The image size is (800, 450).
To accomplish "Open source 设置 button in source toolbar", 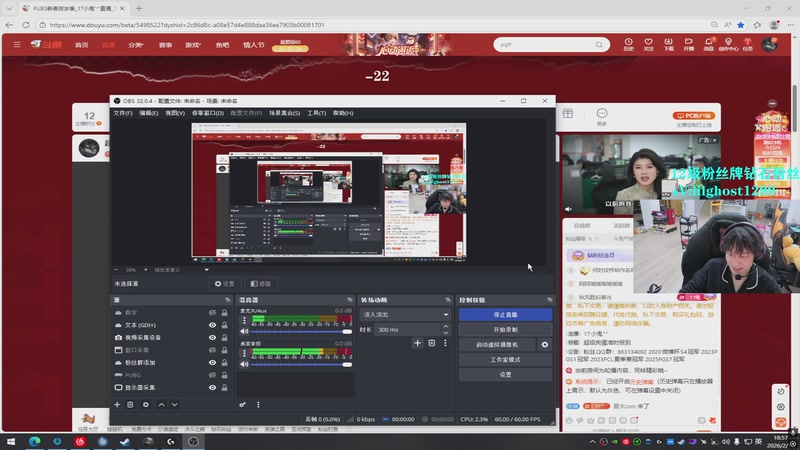I will pyautogui.click(x=224, y=284).
